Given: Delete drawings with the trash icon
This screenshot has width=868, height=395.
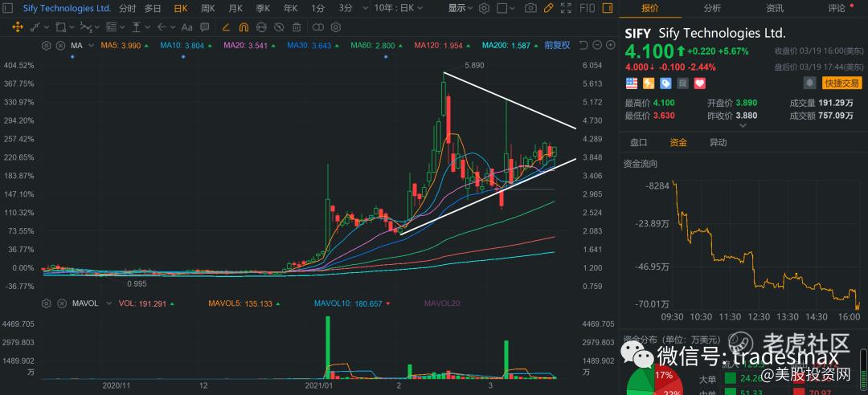Looking at the screenshot, I should pyautogui.click(x=297, y=27).
